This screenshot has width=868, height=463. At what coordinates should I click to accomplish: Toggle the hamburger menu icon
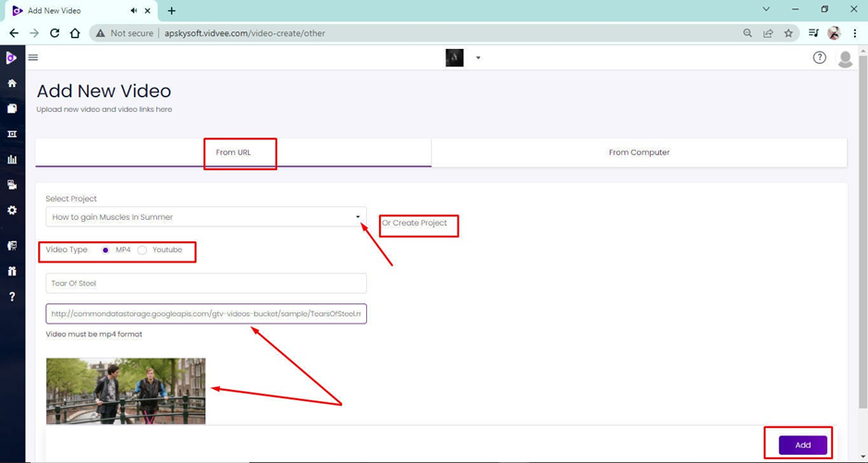(33, 57)
